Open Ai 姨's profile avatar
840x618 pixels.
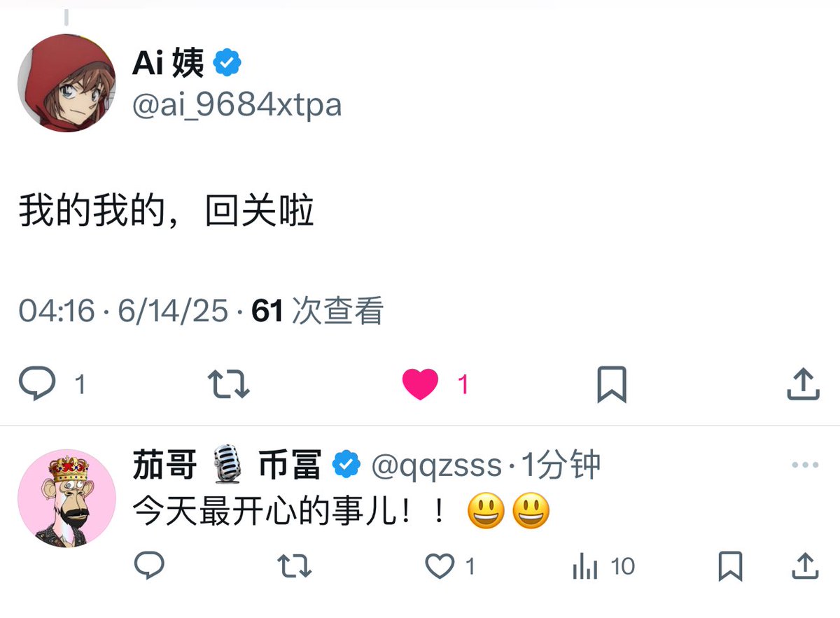(66, 83)
